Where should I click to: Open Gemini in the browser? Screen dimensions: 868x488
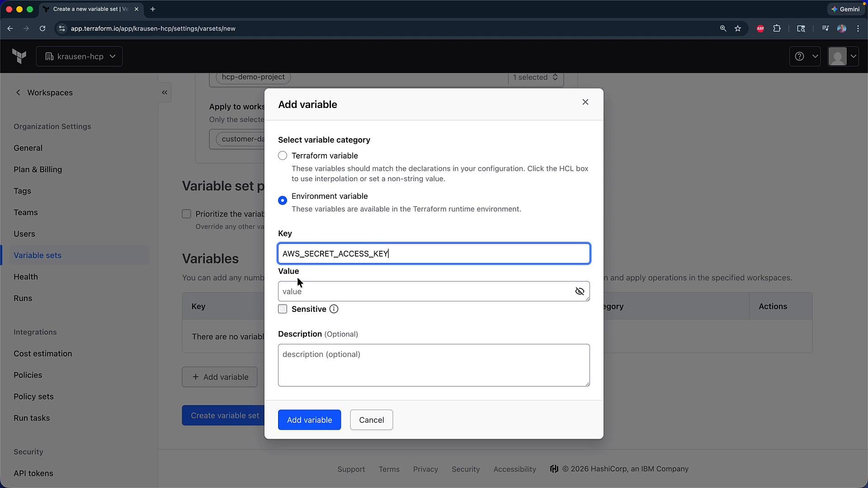tap(845, 9)
